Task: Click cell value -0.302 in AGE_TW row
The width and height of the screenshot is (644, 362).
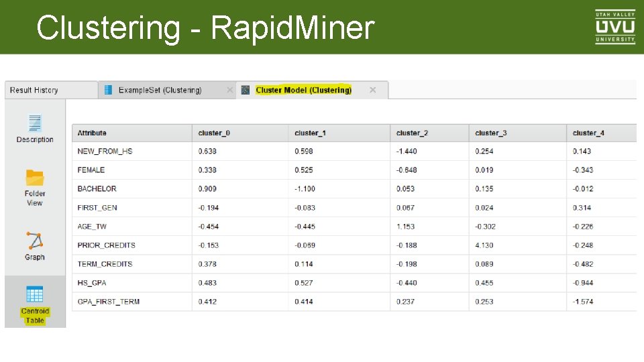Action: 486,227
